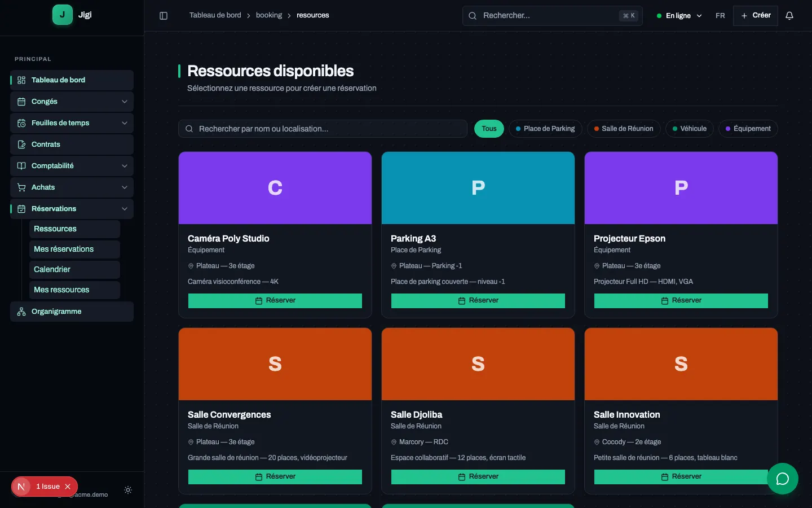Image resolution: width=812 pixels, height=508 pixels.
Task: Switch language via FR button
Action: [x=720, y=16]
